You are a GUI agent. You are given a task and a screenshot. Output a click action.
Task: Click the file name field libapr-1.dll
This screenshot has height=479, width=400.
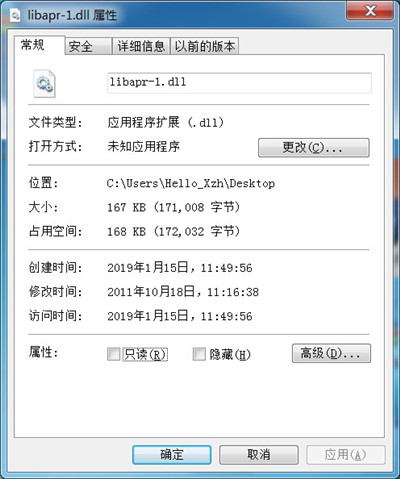tap(239, 83)
